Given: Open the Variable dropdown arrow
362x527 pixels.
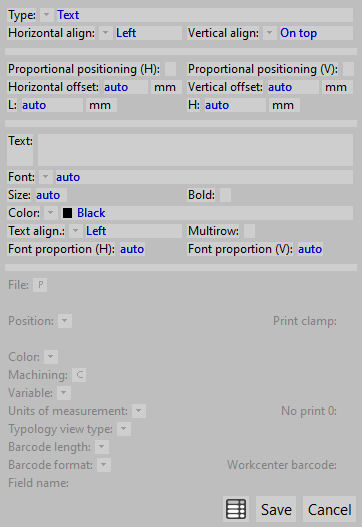Looking at the screenshot, I should [64, 393].
